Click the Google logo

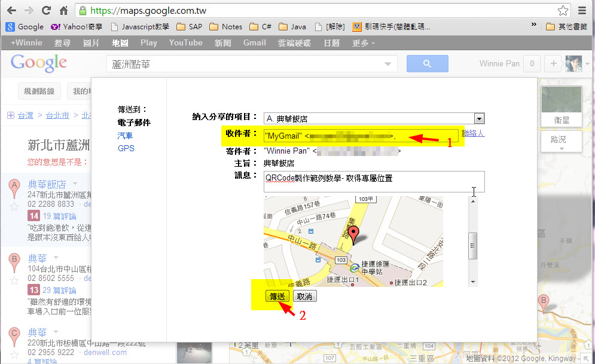(x=39, y=63)
